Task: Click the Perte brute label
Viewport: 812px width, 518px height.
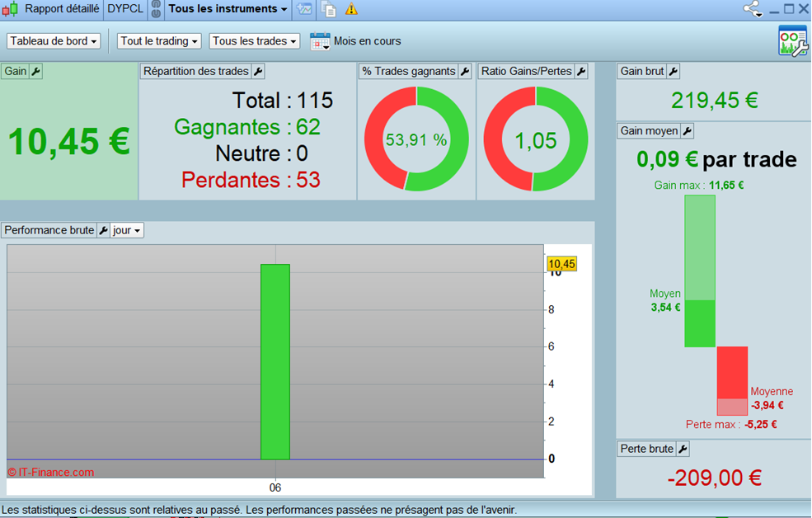Action: pos(647,449)
